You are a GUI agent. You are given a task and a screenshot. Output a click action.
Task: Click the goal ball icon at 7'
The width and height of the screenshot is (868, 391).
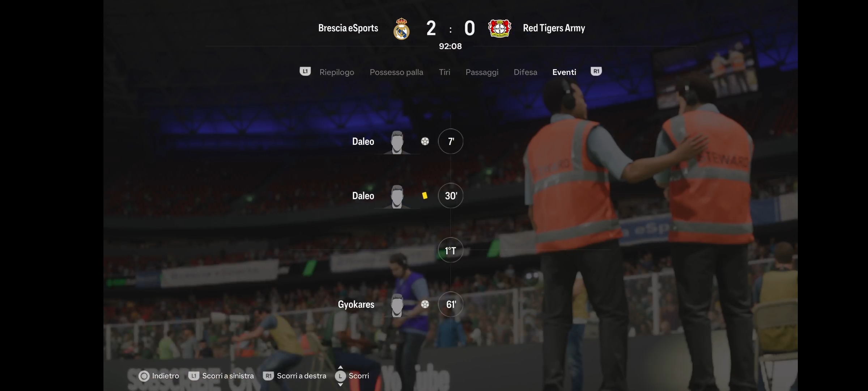click(425, 141)
